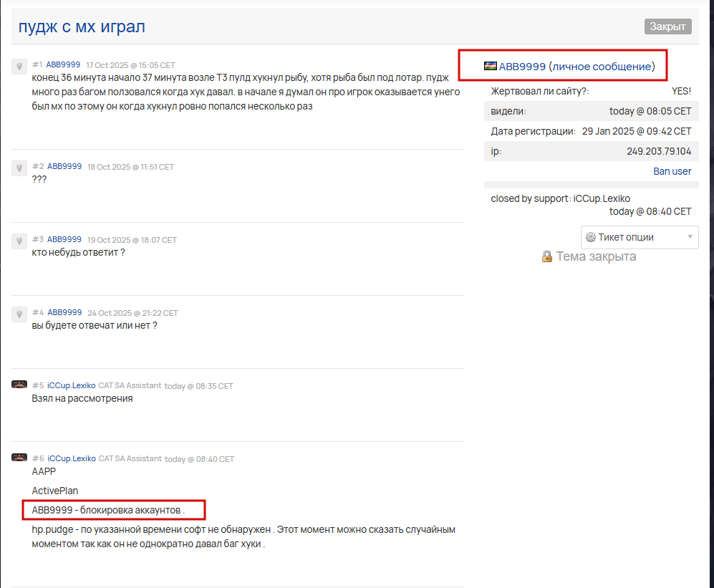
Task: Click timestamp 19 Oct 2025 @ 18:07 CET
Action: (132, 240)
